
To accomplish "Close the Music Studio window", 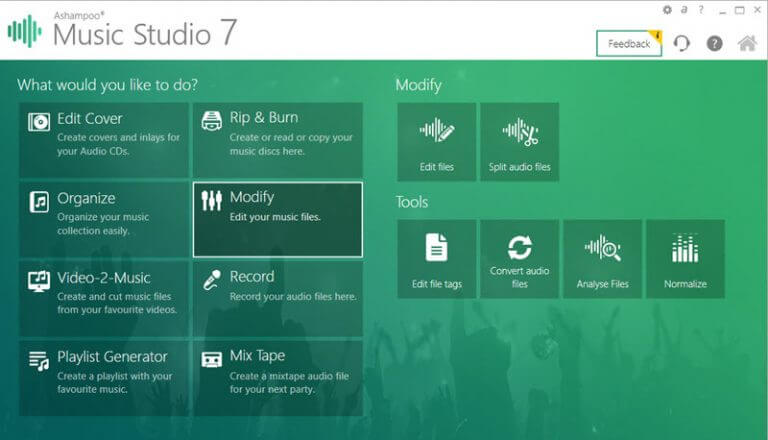I will tap(757, 10).
